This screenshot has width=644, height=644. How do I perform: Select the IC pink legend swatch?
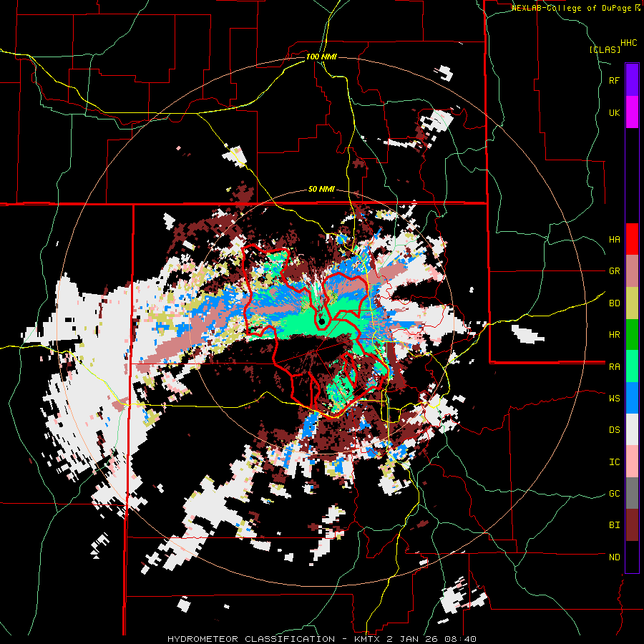point(632,462)
